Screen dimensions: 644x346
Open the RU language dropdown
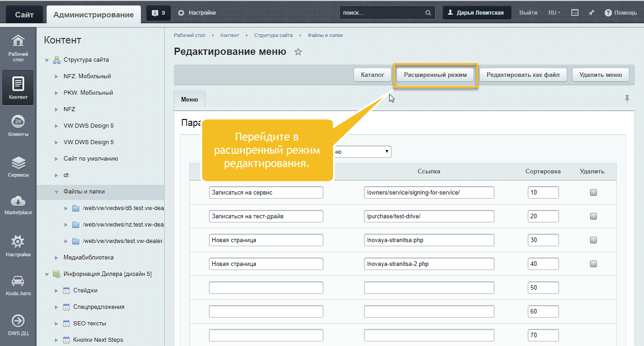tap(554, 13)
